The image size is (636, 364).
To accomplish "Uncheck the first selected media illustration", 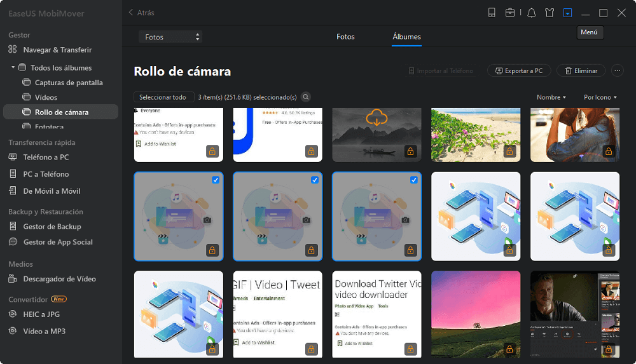I will [216, 180].
